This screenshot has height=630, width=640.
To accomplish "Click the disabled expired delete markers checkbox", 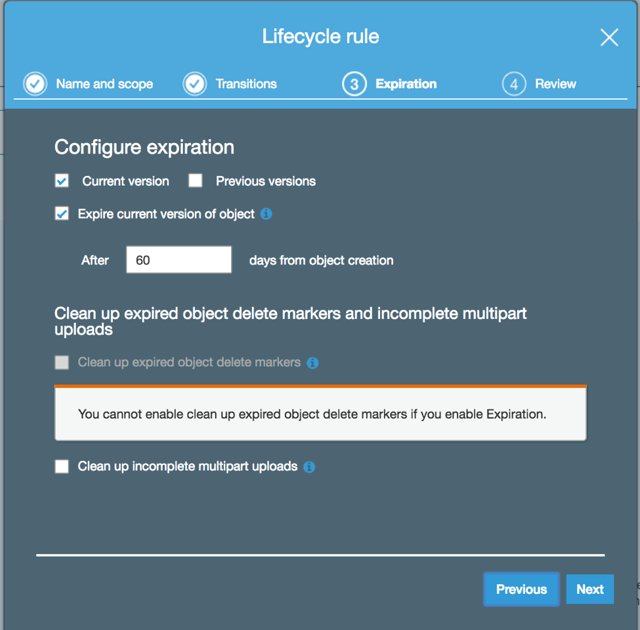I will (x=62, y=362).
